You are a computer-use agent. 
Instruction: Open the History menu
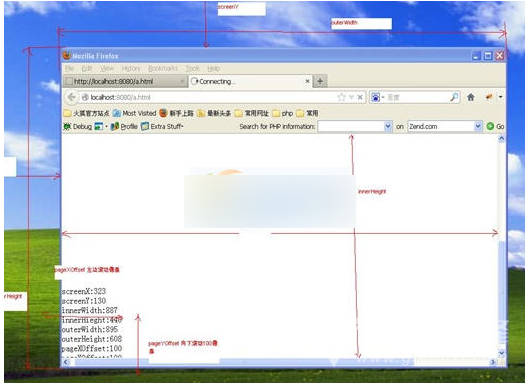pos(131,69)
